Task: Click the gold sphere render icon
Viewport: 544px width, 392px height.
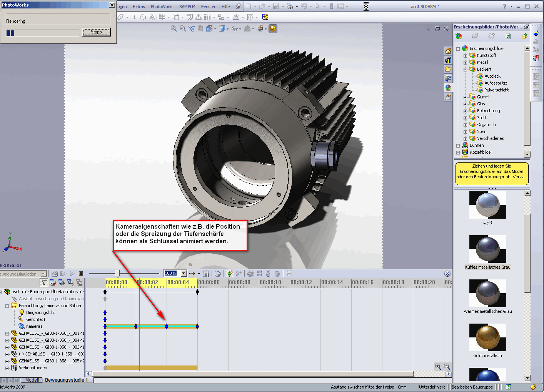Action: 273,28
